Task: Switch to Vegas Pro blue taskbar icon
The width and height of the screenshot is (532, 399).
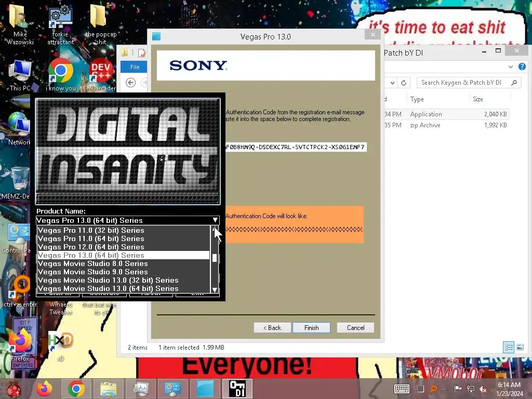Action: (205, 389)
